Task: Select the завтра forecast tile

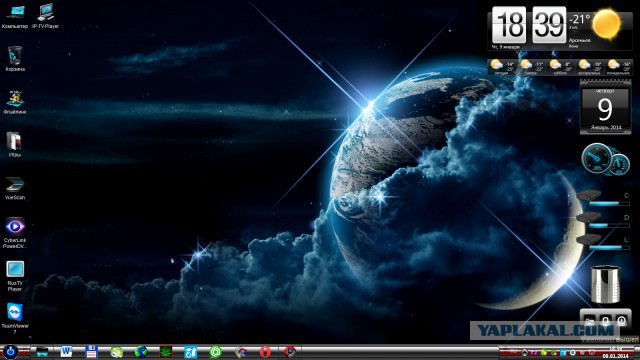Action: [531, 67]
